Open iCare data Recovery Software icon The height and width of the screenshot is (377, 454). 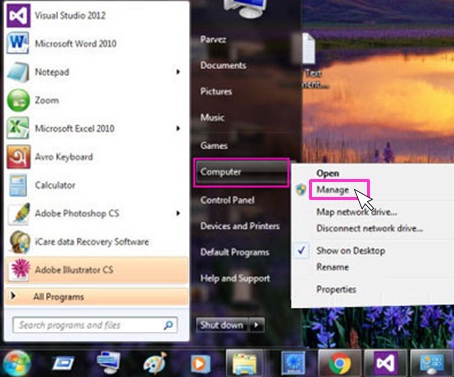tap(19, 242)
